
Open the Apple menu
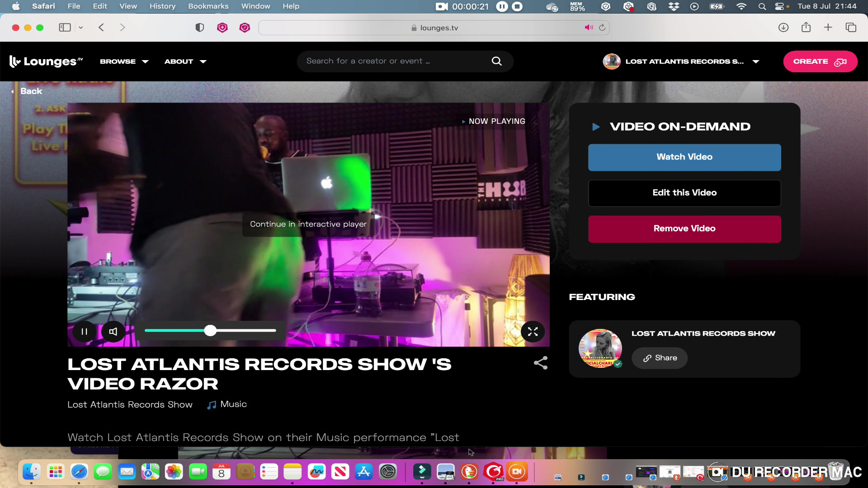point(16,6)
